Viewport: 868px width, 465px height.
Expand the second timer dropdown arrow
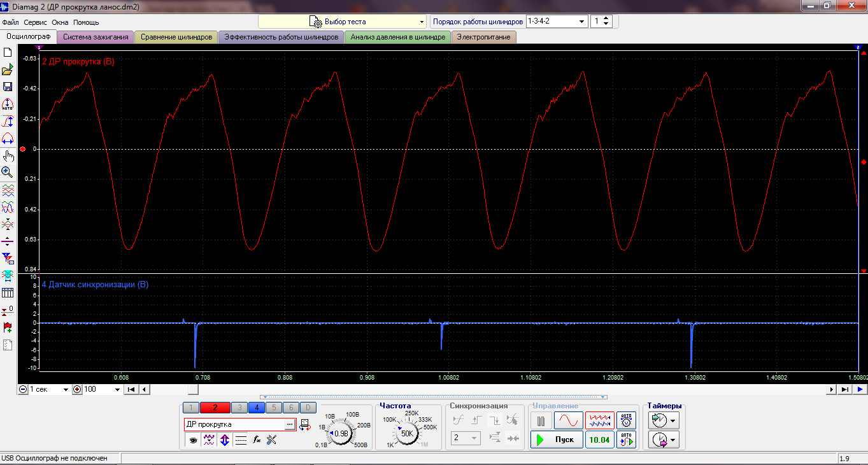pyautogui.click(x=673, y=440)
